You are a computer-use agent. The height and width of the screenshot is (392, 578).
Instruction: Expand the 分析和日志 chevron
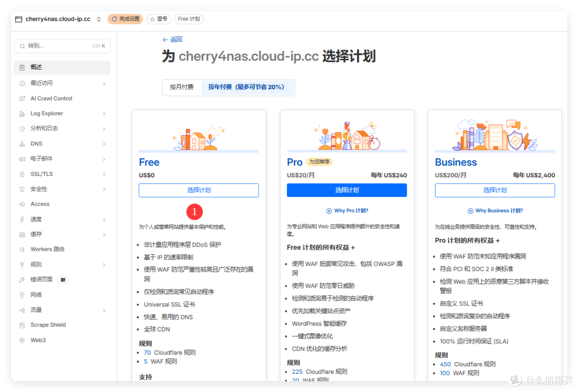click(x=104, y=129)
